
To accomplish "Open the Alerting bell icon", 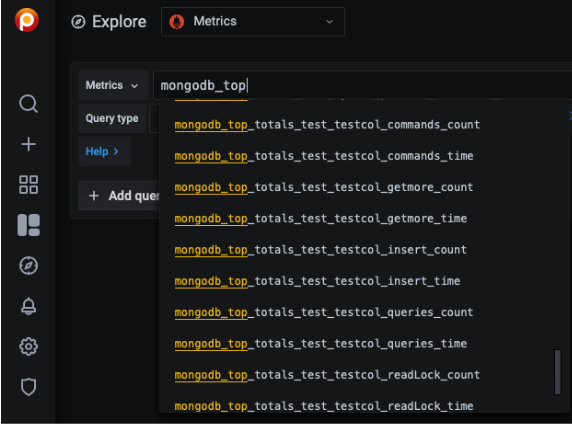I will [x=28, y=306].
